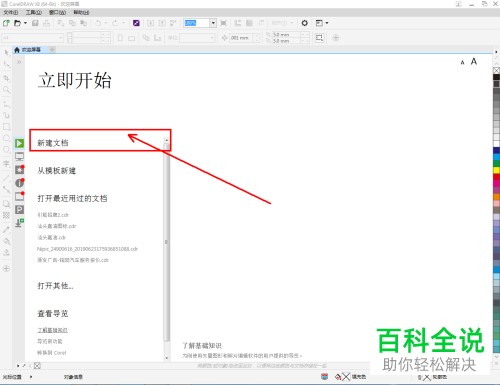
Task: Open the zoom level dropdown
Action: [213, 23]
